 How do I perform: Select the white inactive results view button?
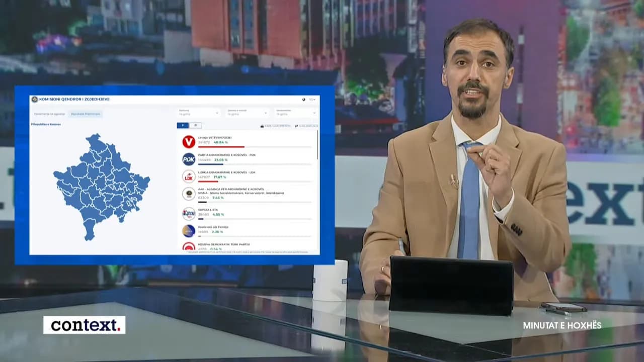(x=195, y=125)
